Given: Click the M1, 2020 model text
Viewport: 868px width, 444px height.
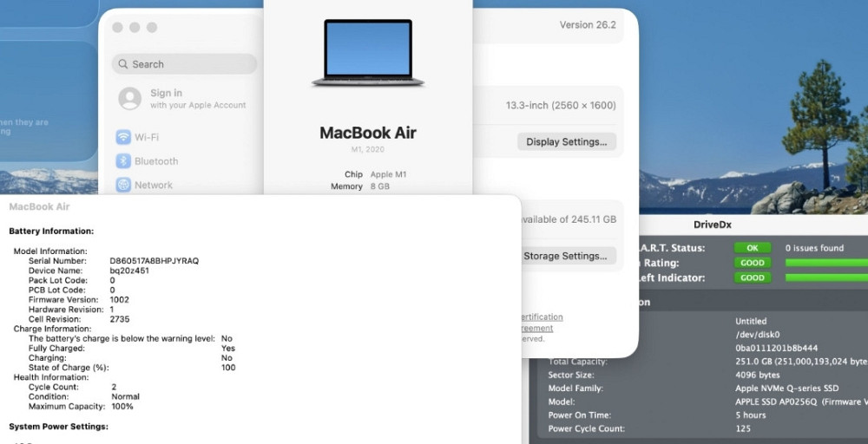Looking at the screenshot, I should point(367,149).
